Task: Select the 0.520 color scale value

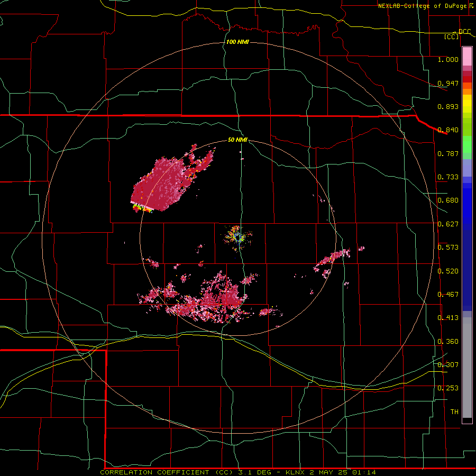Action: [448, 271]
